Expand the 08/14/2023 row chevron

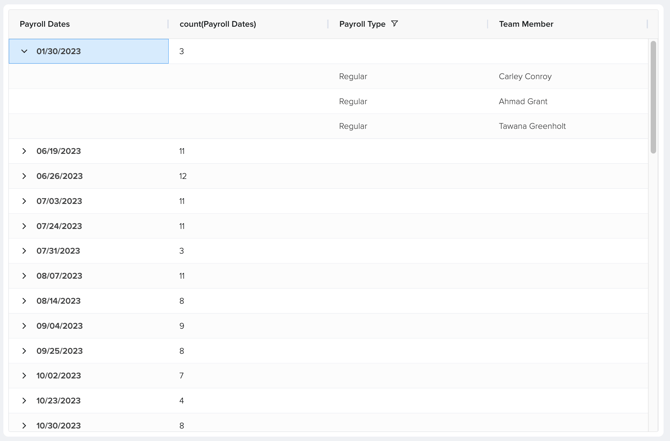[x=25, y=301]
